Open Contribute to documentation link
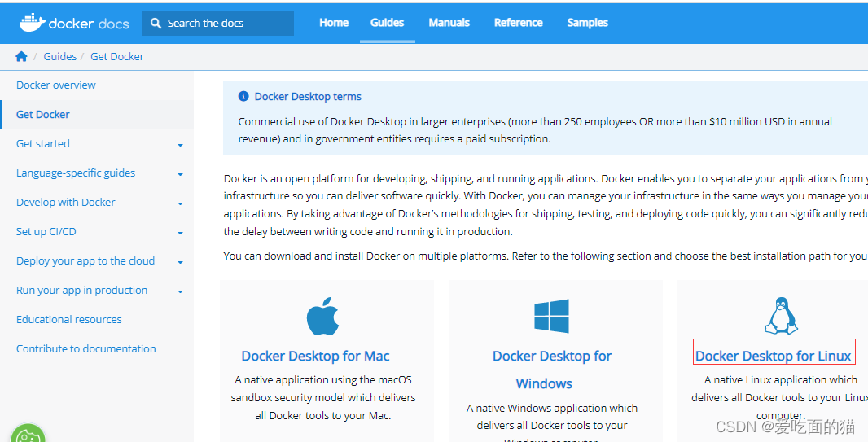The height and width of the screenshot is (442, 868). [x=85, y=349]
